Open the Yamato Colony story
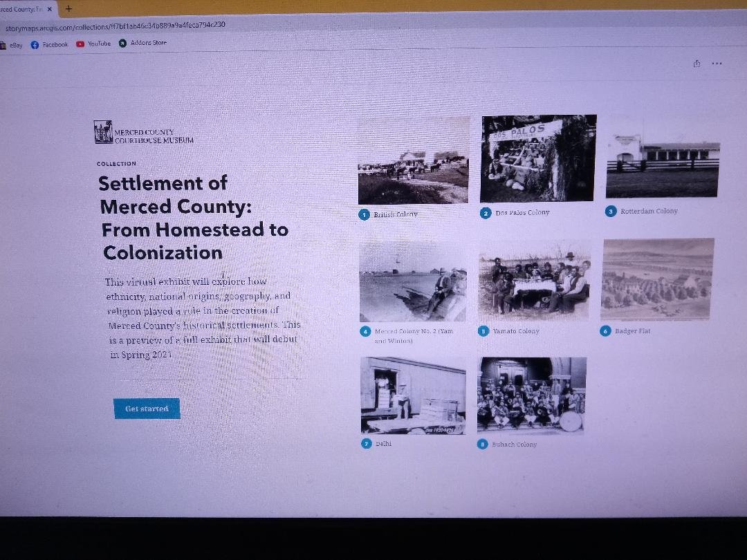 pos(533,280)
